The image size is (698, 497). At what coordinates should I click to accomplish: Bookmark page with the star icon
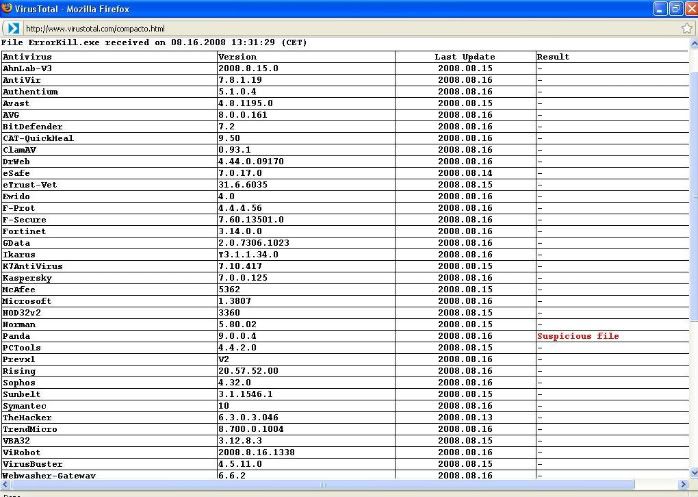coord(687,29)
